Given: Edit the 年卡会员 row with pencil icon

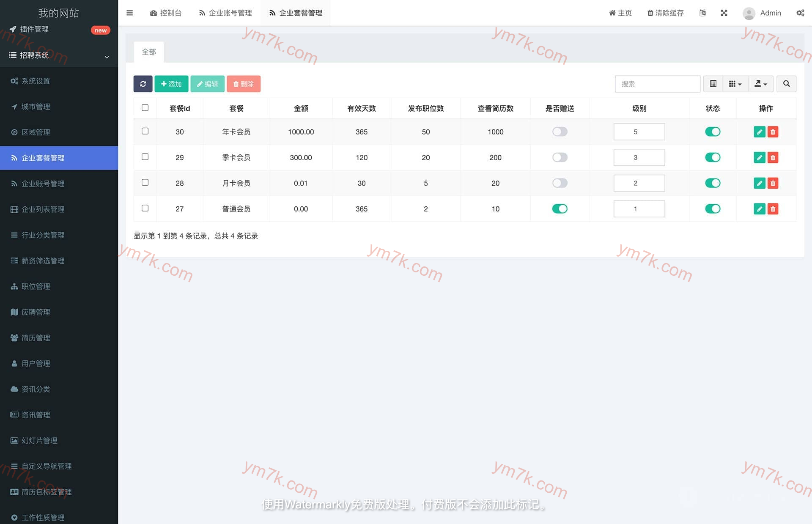Looking at the screenshot, I should click(760, 132).
